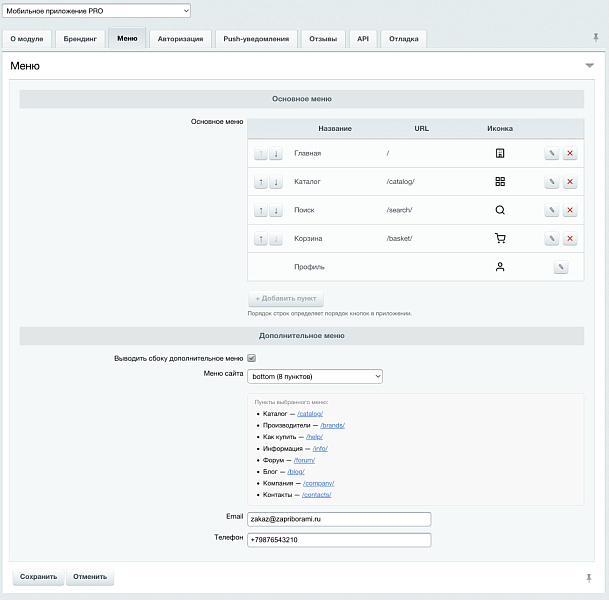The height and width of the screenshot is (600, 609).
Task: Delete the Корзина menu item
Action: [570, 238]
